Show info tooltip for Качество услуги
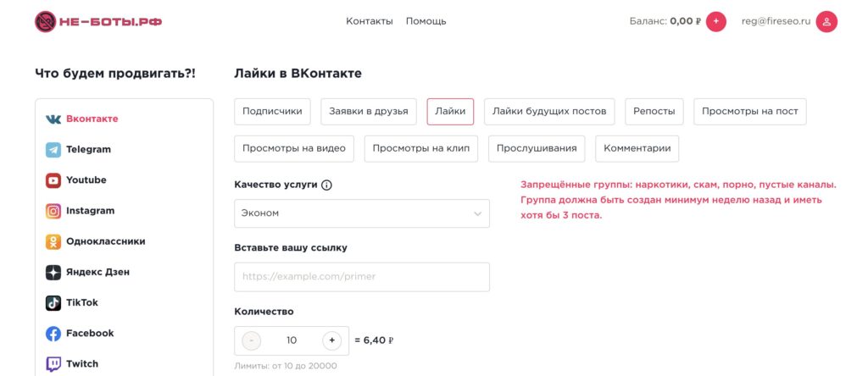This screenshot has width=868, height=376. click(327, 185)
